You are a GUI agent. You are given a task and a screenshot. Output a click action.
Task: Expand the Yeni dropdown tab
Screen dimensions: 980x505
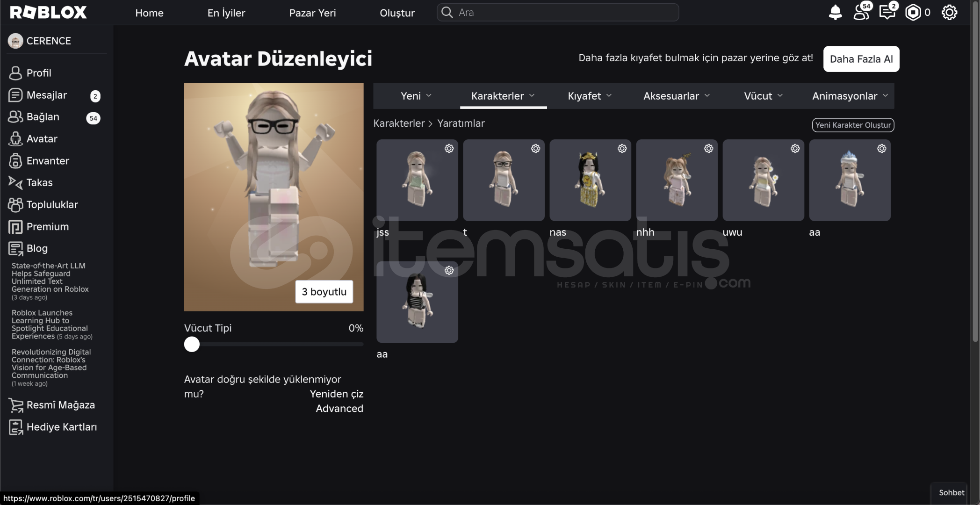pyautogui.click(x=416, y=96)
